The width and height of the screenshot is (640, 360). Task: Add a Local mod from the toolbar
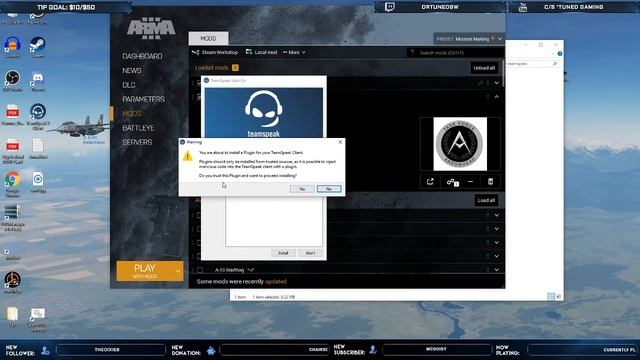tap(261, 52)
